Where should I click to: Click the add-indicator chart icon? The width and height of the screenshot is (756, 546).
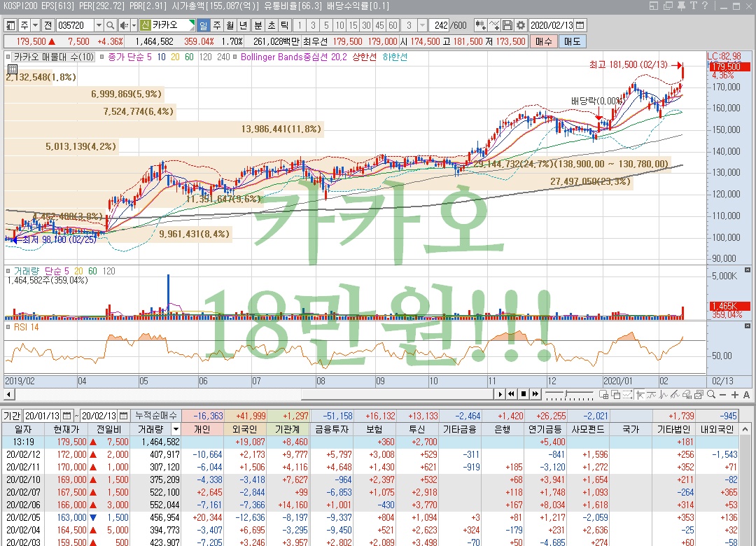(x=480, y=26)
